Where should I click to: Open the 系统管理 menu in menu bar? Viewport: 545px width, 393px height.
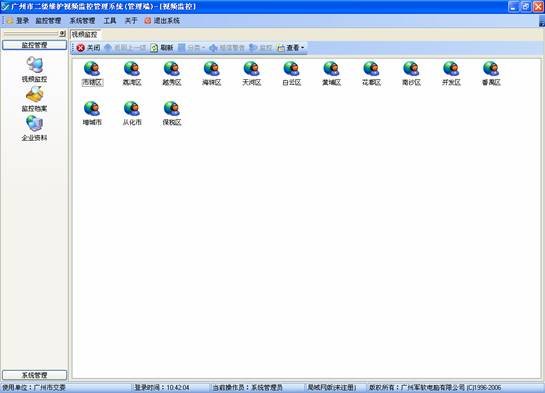click(82, 21)
